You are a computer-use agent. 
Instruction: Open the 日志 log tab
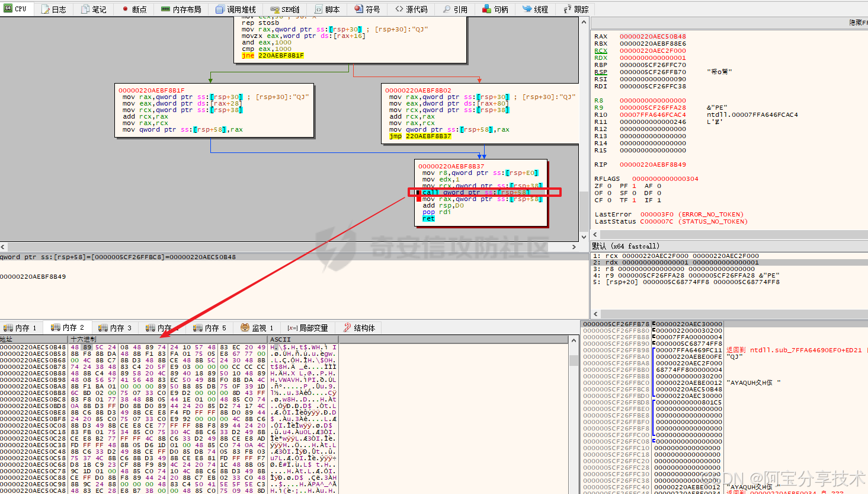54,9
